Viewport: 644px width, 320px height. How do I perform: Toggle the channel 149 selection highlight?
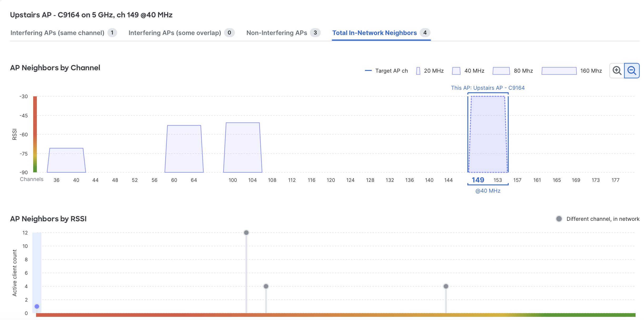478,180
